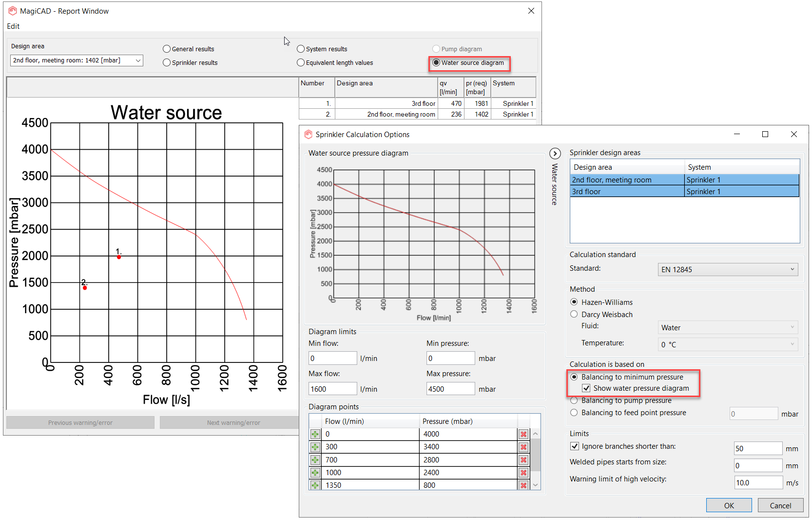Uncheck Ignore branches shorter than

575,446
